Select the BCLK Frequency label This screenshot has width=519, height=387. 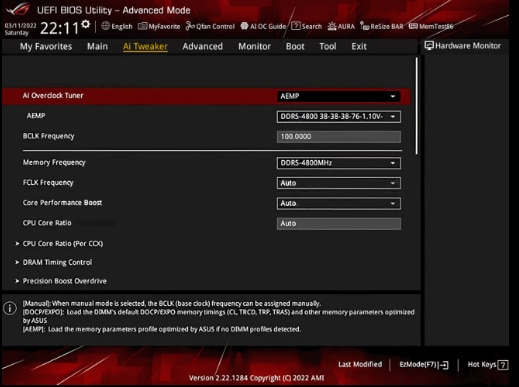(49, 136)
